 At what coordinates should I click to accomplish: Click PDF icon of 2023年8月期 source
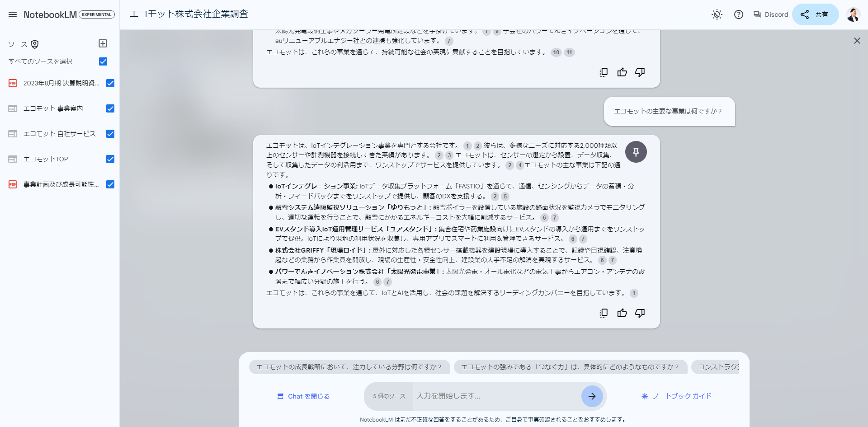pyautogui.click(x=13, y=83)
